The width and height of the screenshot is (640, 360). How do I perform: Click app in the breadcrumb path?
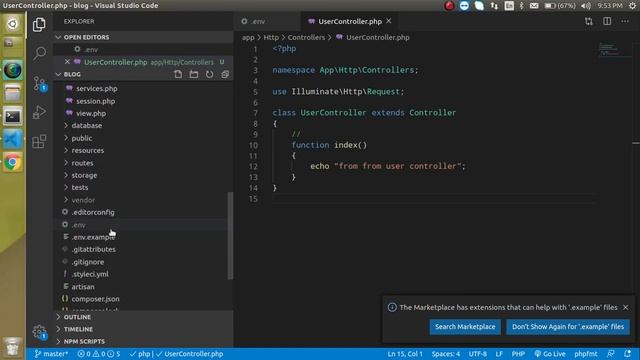click(248, 37)
